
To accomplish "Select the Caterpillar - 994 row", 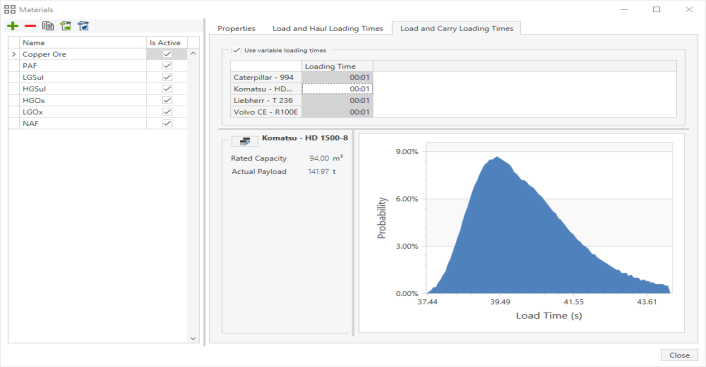I will coord(266,77).
